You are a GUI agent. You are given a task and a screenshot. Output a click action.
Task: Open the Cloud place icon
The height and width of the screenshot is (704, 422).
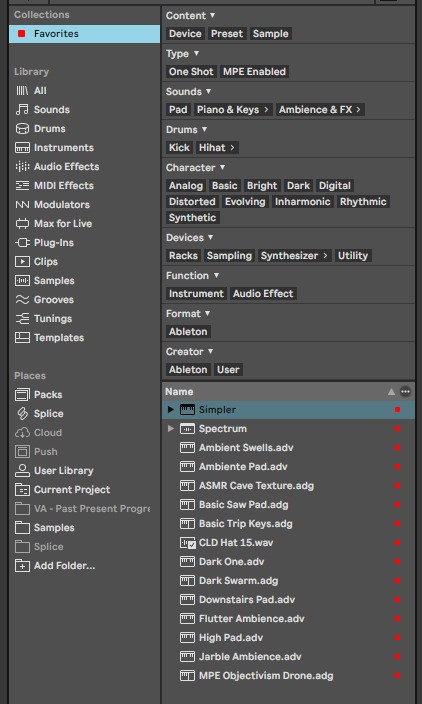pos(22,433)
